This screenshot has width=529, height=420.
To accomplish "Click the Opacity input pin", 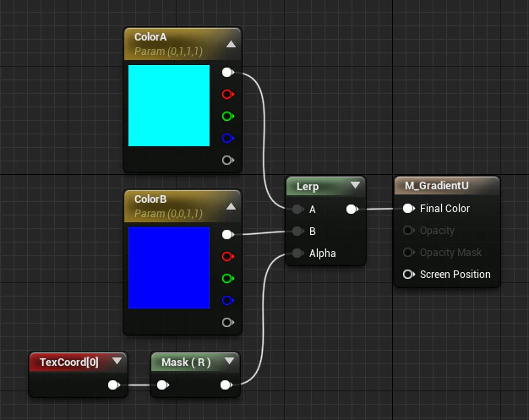I will pos(409,231).
